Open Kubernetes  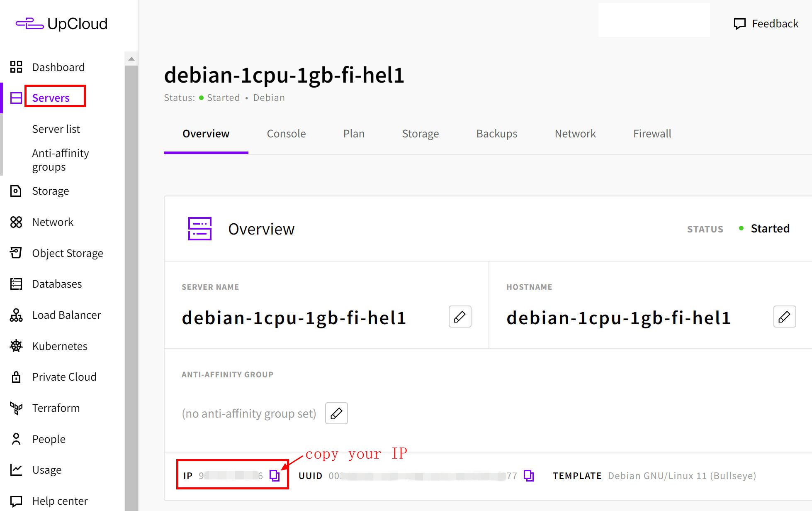tap(60, 346)
